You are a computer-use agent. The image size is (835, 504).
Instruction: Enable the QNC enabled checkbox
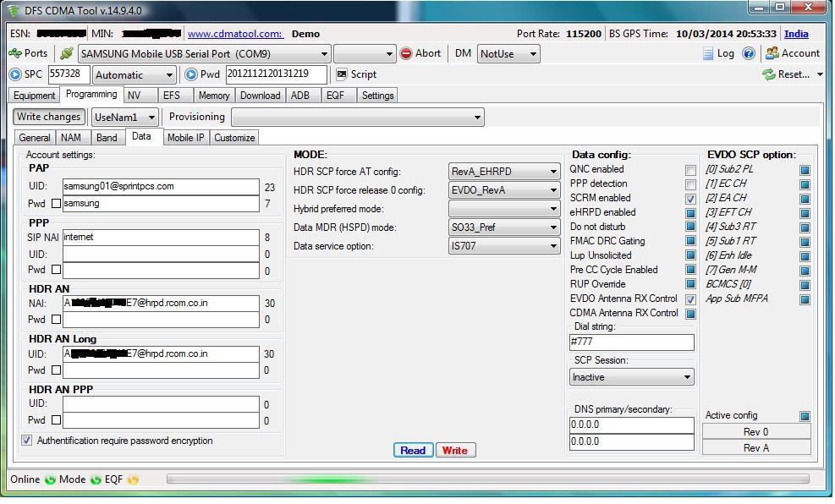tap(690, 170)
